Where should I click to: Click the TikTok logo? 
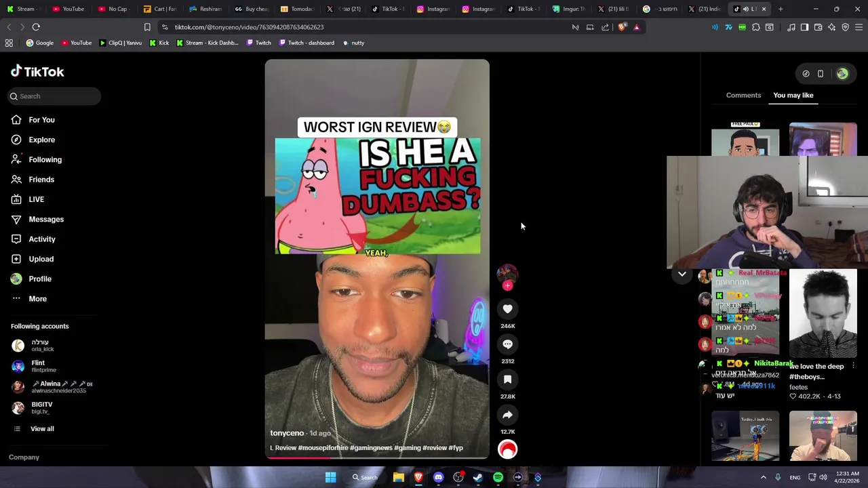(x=37, y=71)
